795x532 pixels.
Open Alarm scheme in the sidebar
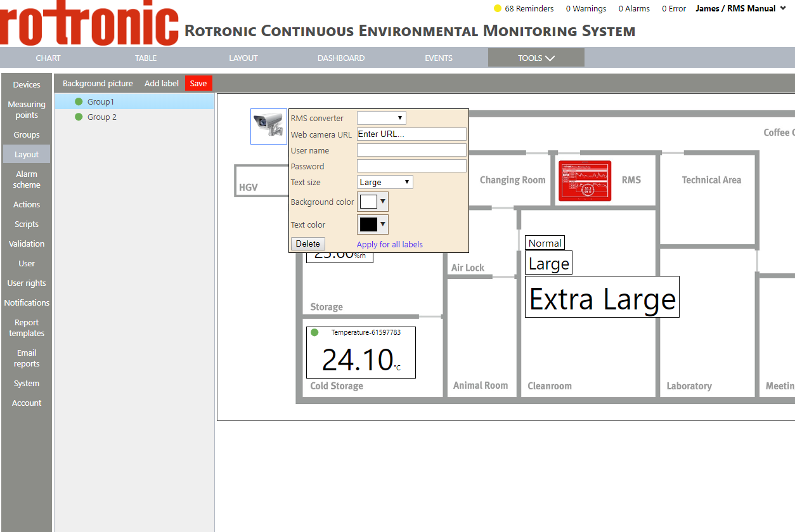(27, 179)
